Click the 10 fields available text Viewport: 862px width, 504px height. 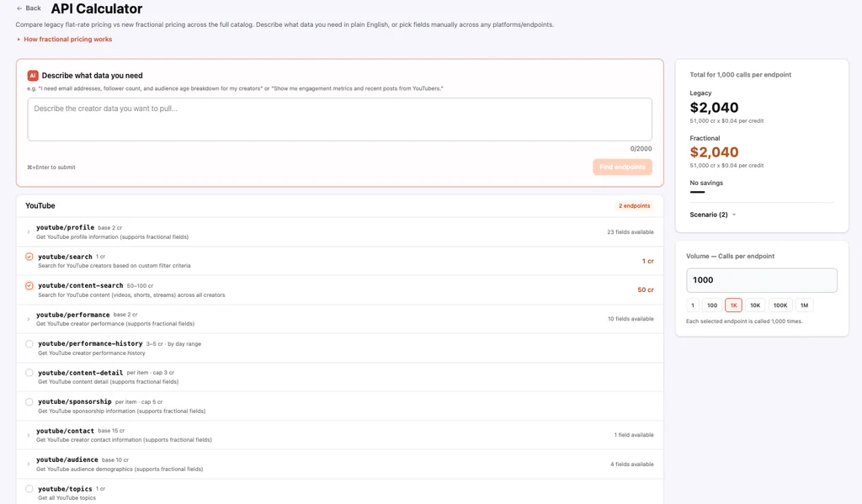(x=631, y=319)
